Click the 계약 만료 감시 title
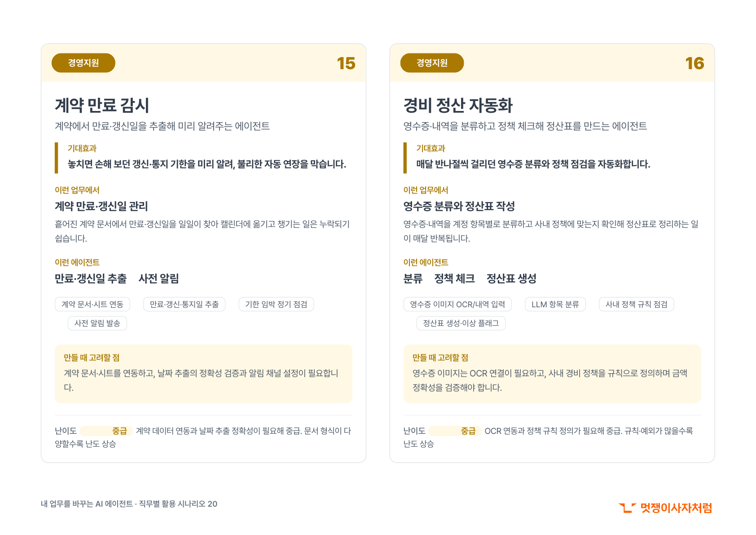 102,105
